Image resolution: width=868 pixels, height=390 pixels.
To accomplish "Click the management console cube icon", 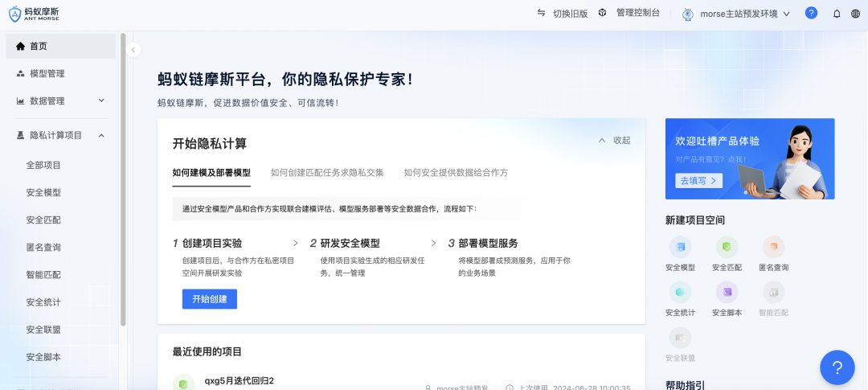I will (602, 13).
